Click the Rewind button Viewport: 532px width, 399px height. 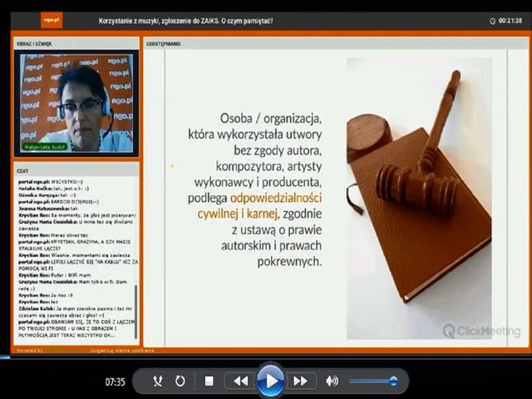click(x=240, y=381)
